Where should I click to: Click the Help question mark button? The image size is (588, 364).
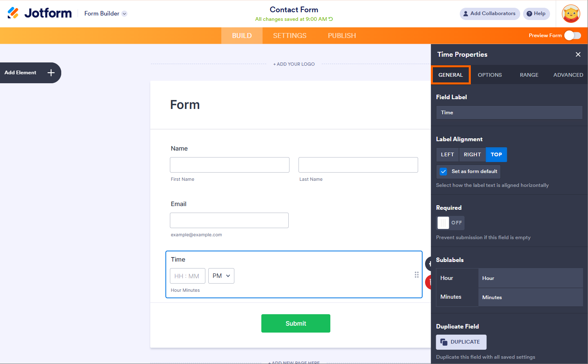pos(536,13)
